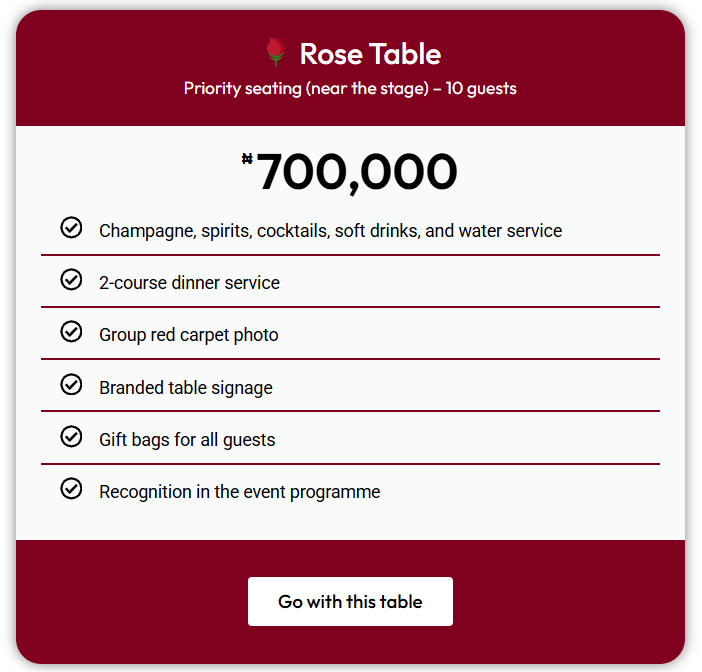Click the checkmark next to Branded table signage

point(71,384)
